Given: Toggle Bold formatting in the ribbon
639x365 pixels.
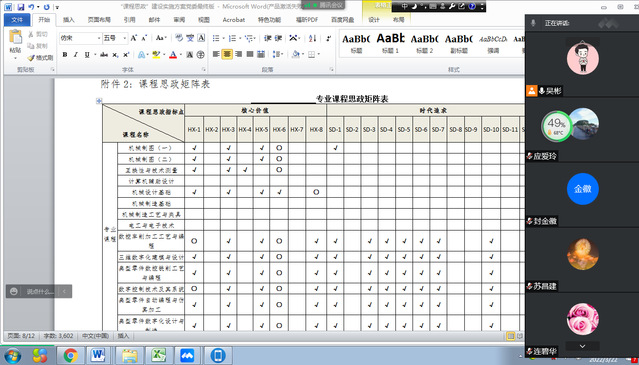Looking at the screenshot, I should tap(65, 55).
